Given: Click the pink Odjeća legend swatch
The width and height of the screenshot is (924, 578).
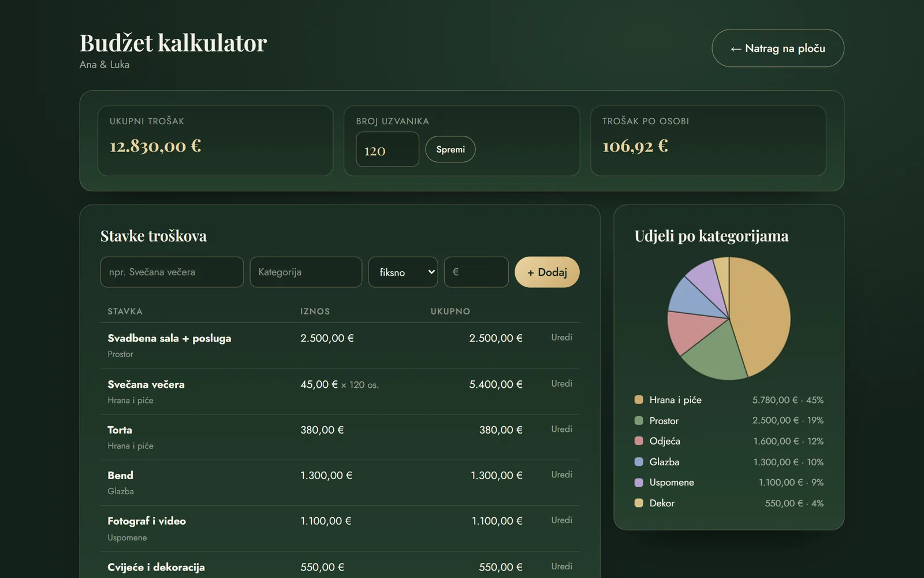Looking at the screenshot, I should click(x=639, y=441).
